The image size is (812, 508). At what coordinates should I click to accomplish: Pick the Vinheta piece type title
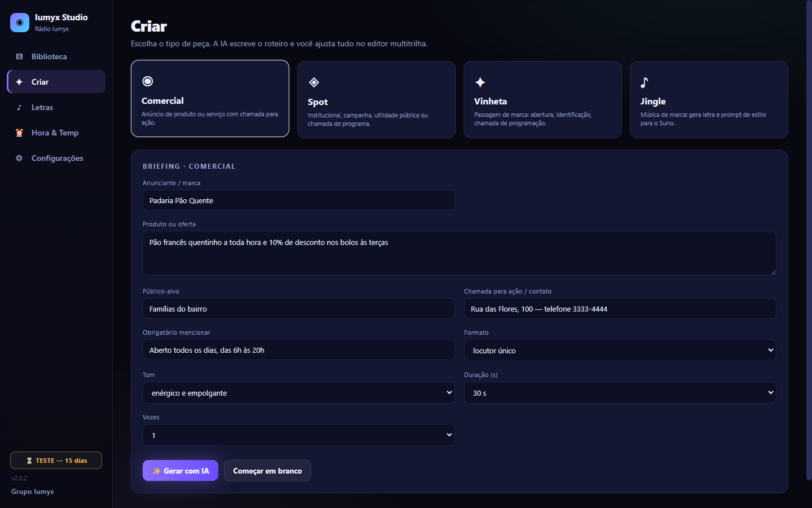click(491, 102)
